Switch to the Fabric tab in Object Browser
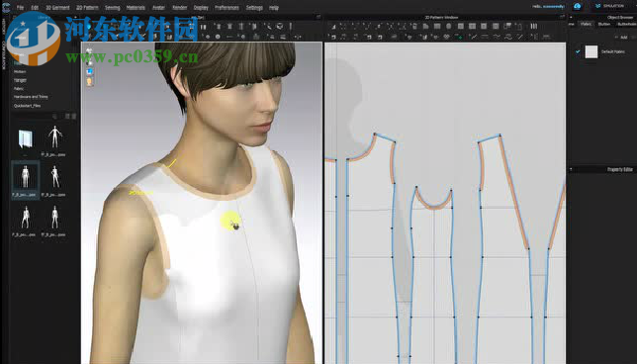 point(586,24)
